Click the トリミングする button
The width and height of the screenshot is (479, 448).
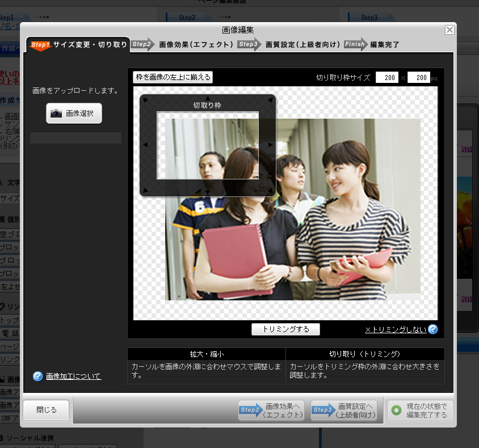[285, 329]
